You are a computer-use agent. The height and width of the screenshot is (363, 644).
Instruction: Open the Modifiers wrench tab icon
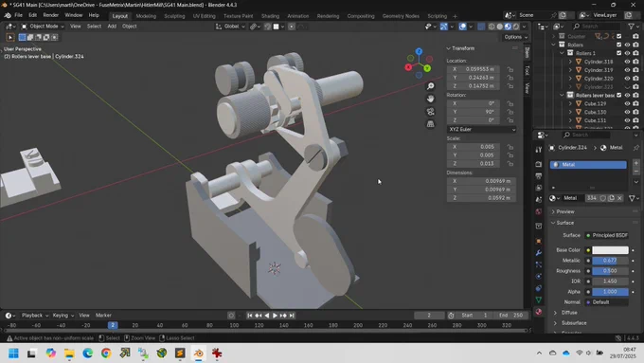539,253
